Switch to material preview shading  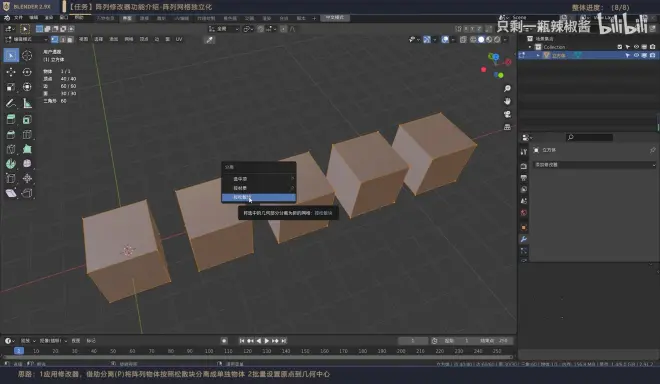tap(489, 40)
